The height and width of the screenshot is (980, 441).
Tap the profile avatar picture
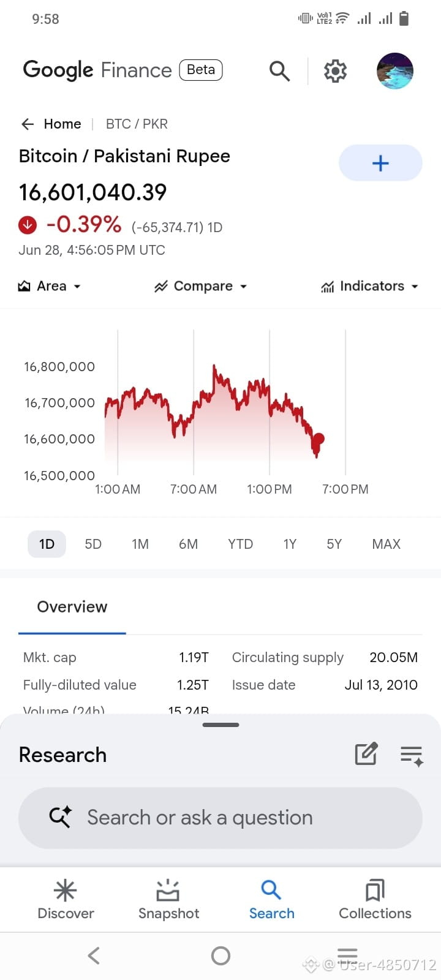395,71
